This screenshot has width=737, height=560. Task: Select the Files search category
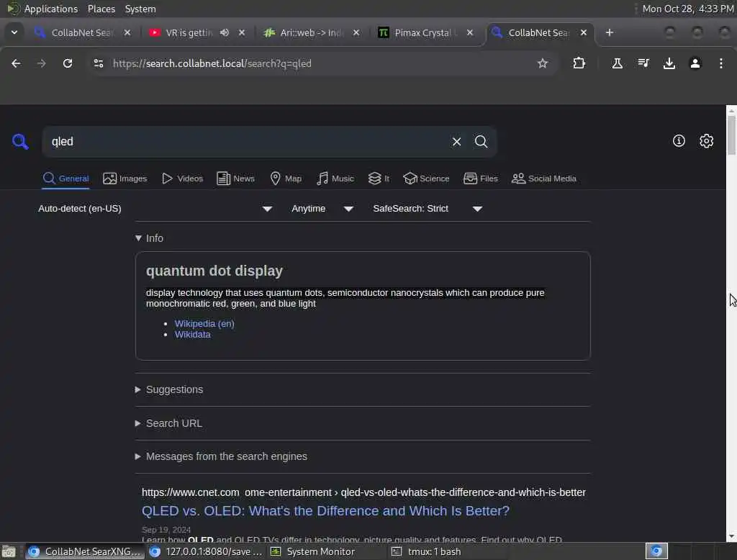click(480, 179)
